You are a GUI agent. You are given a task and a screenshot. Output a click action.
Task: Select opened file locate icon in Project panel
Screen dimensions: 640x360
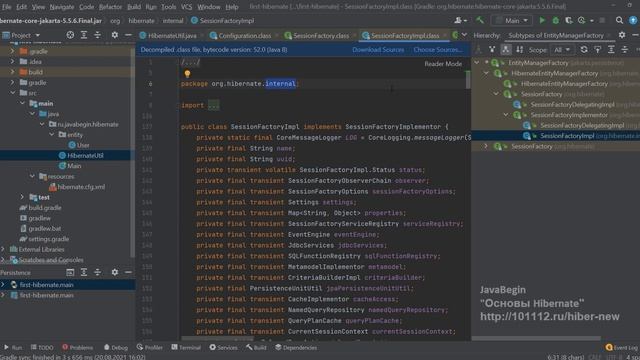click(x=70, y=35)
